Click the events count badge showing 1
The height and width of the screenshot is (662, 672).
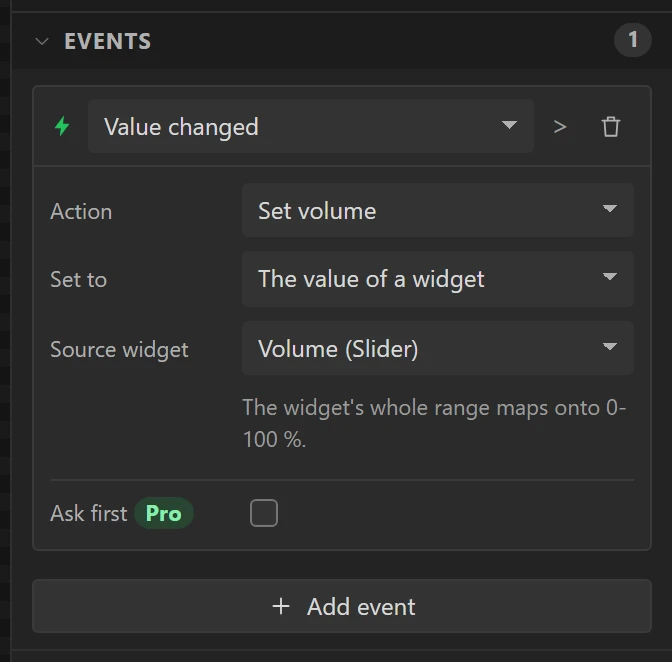click(x=633, y=40)
